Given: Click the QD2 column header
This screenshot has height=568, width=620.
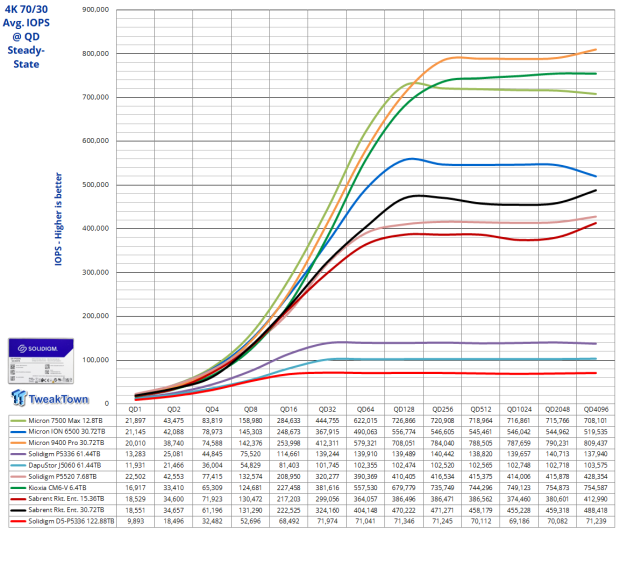Looking at the screenshot, I should click(173, 409).
